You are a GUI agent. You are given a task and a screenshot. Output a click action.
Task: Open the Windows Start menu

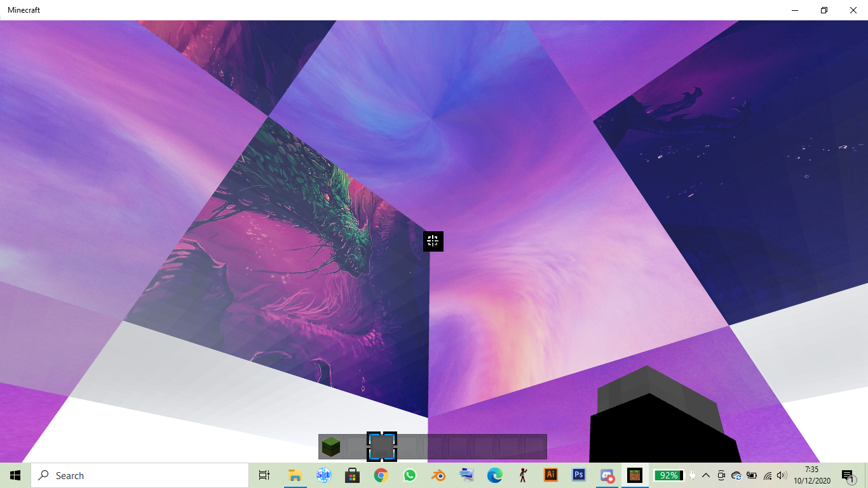pos(15,475)
